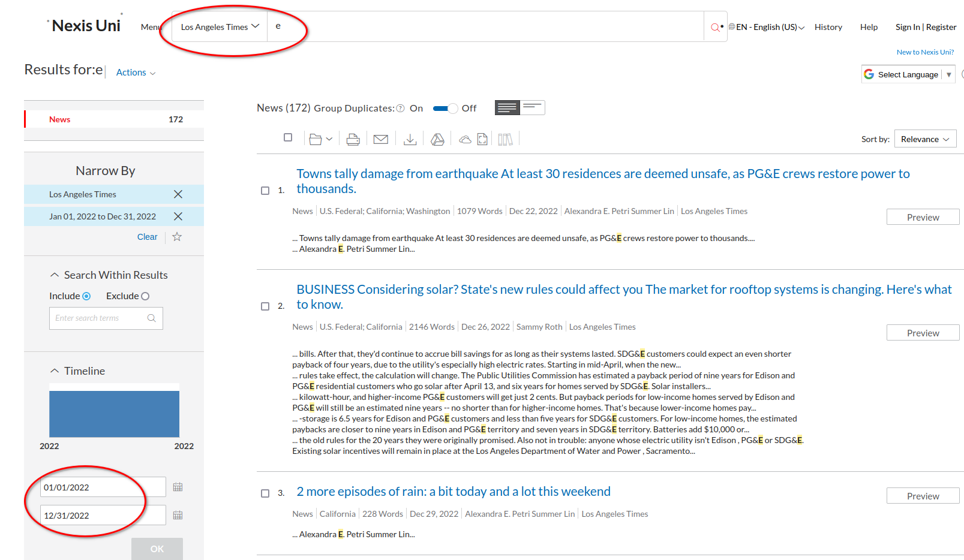This screenshot has width=964, height=560.
Task: Click New to Nexis Uni? link
Action: click(925, 52)
